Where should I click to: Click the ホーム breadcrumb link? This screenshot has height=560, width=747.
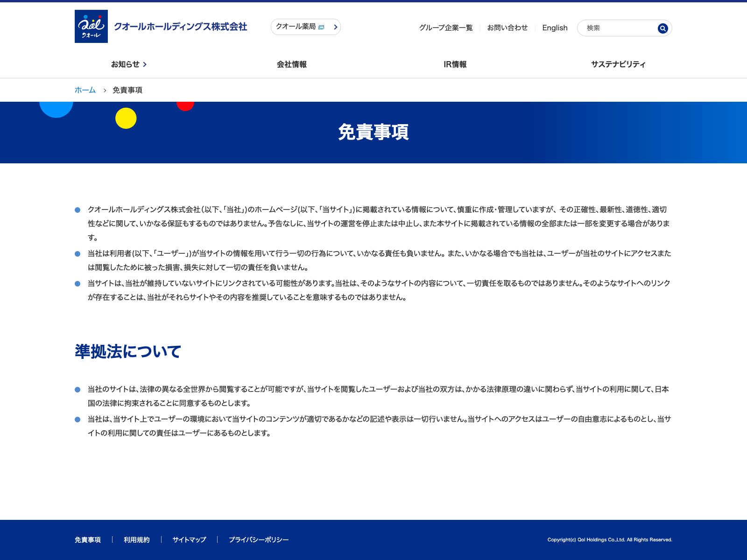click(85, 90)
